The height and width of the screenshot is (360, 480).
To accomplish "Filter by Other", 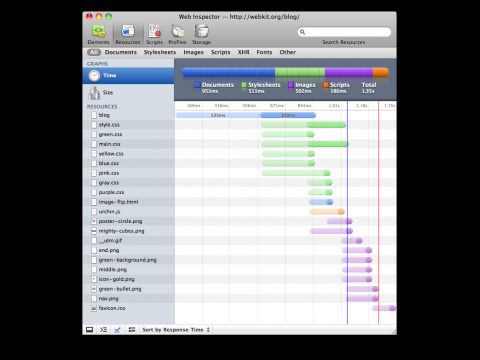I will tap(288, 52).
